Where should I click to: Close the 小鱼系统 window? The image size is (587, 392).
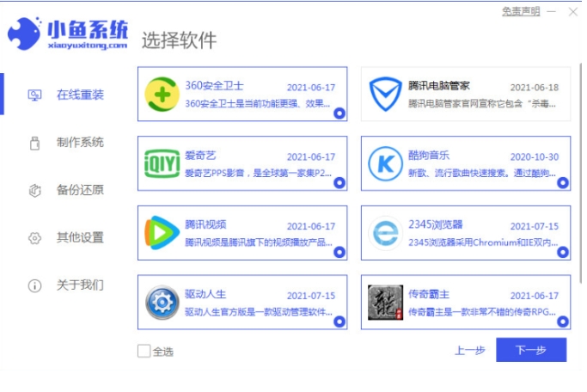pos(572,12)
